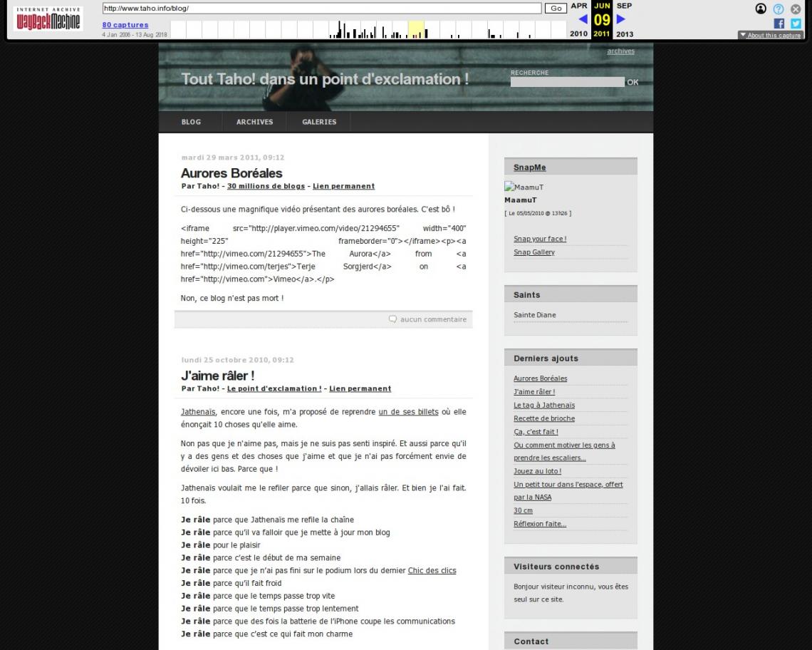Go to next capture with right arrow

(x=621, y=19)
